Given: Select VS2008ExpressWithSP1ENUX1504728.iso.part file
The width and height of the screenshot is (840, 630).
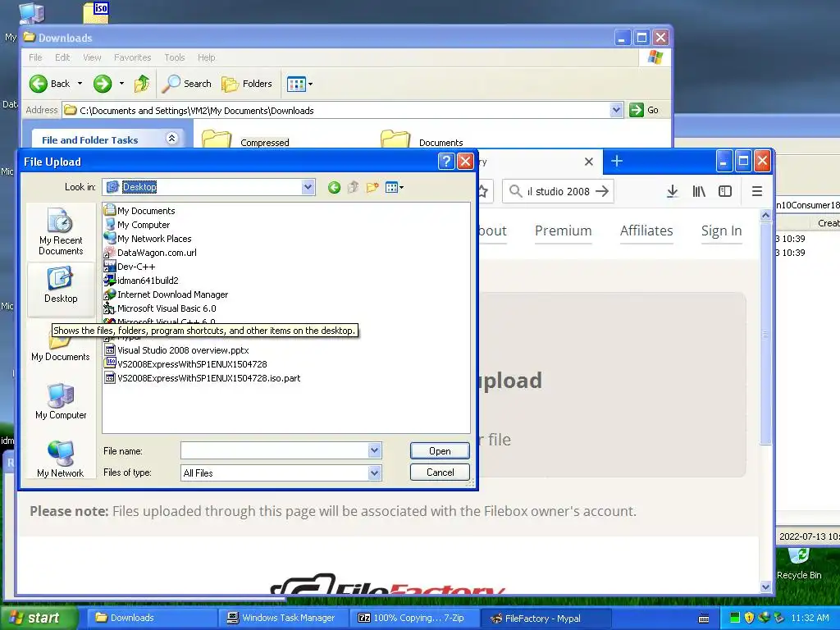Looking at the screenshot, I should (x=202, y=377).
